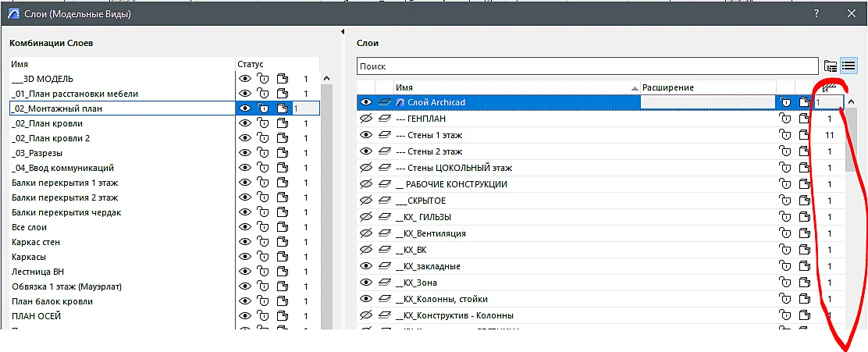This screenshot has width=868, height=352.
Task: Toggle solid/wireframe icon of ГЕНПЛАН layer
Action: [x=804, y=119]
